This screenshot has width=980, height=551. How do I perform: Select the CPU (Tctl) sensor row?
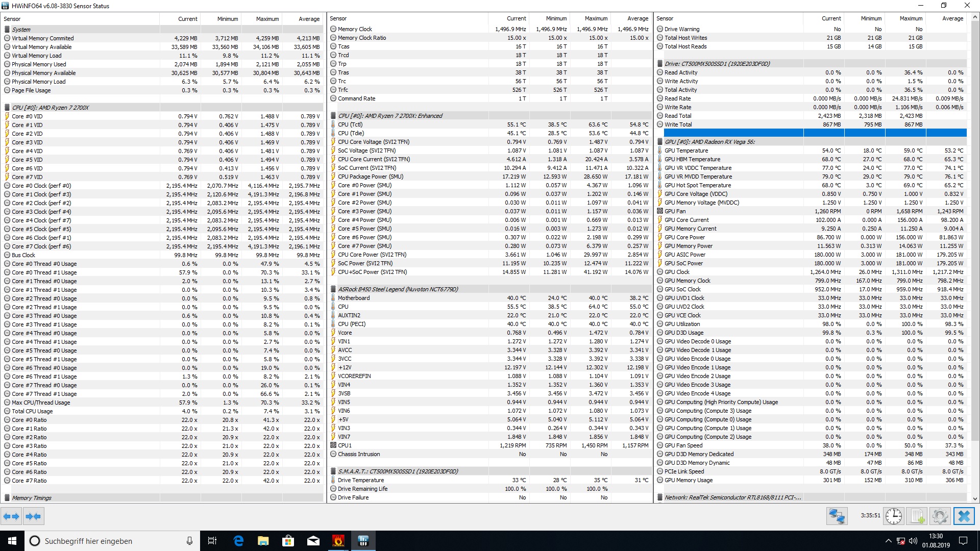350,124
